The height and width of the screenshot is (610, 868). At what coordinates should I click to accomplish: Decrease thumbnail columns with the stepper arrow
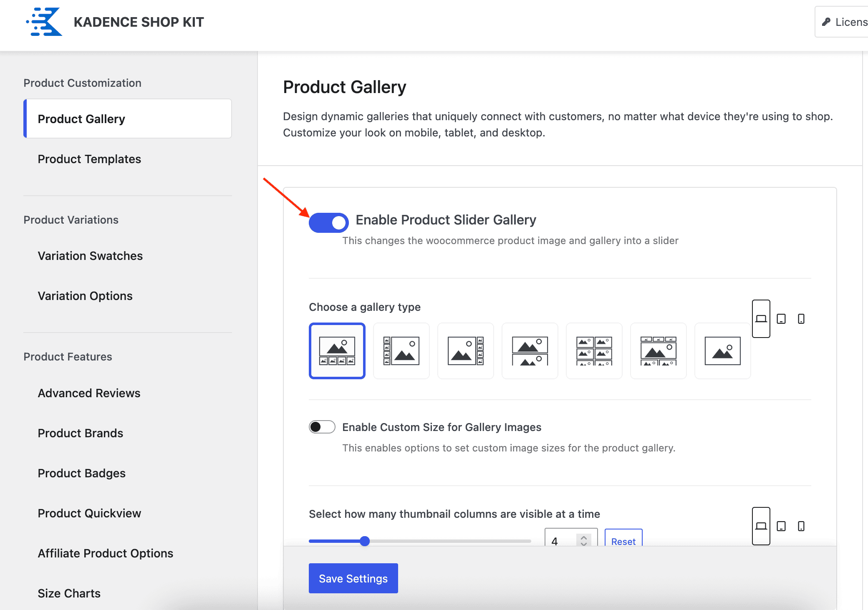tap(584, 544)
